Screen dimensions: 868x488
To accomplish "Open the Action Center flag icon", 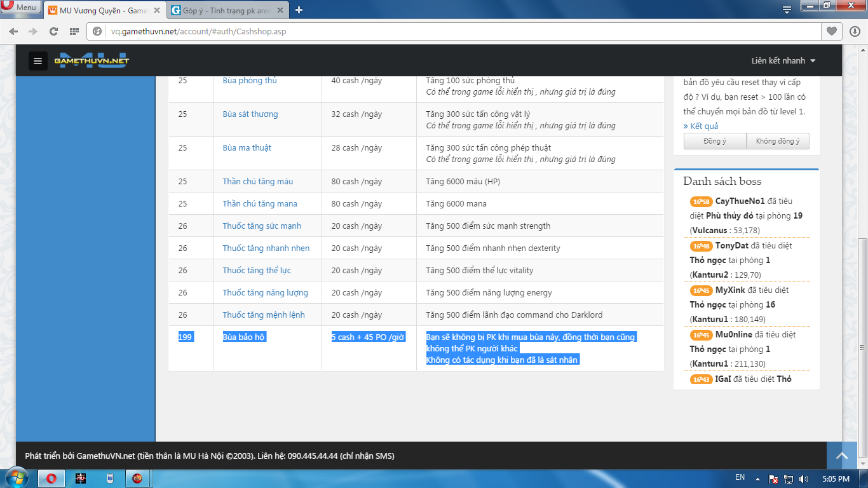I will pos(773,478).
